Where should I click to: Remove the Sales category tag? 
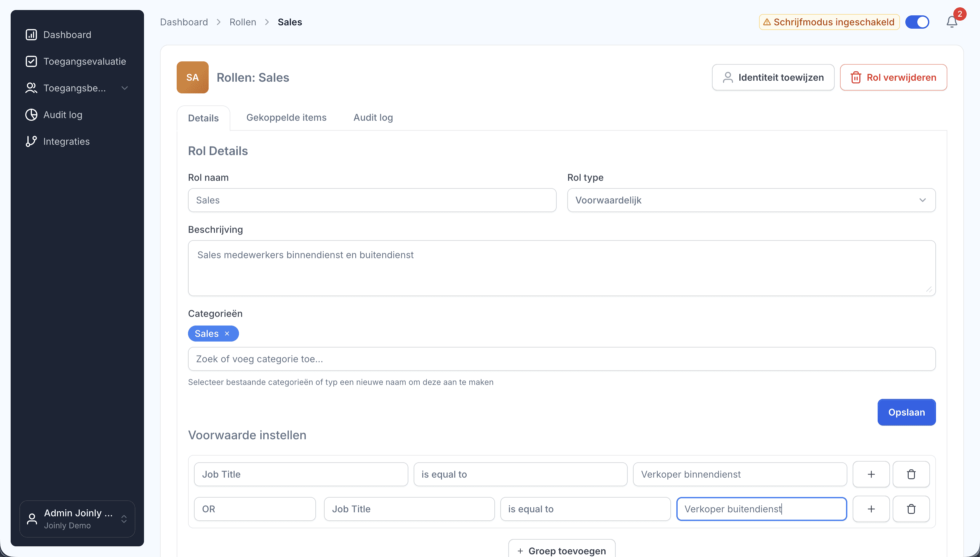(227, 334)
